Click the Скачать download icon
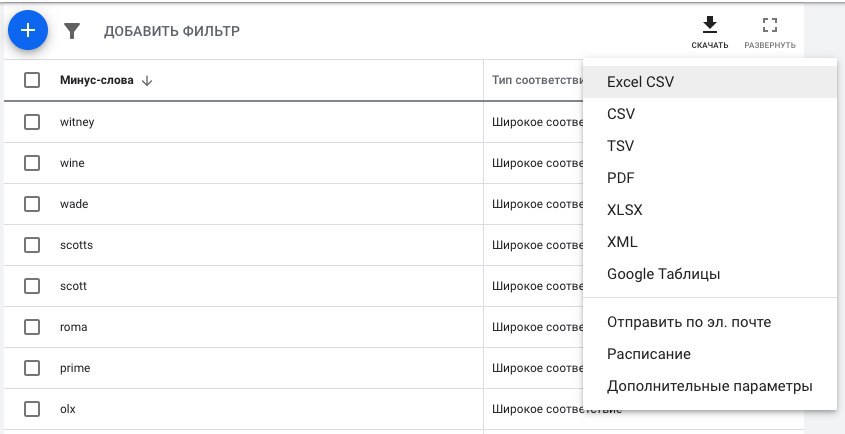 (x=710, y=24)
